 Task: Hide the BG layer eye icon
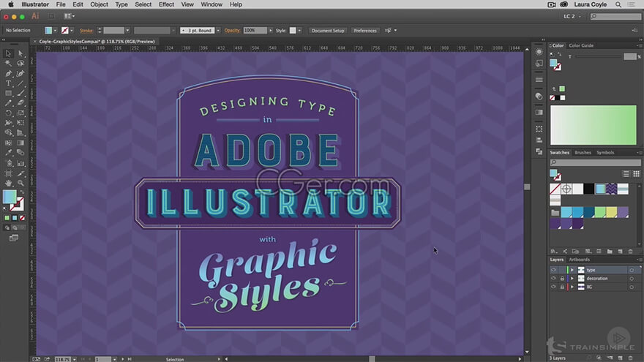[553, 287]
